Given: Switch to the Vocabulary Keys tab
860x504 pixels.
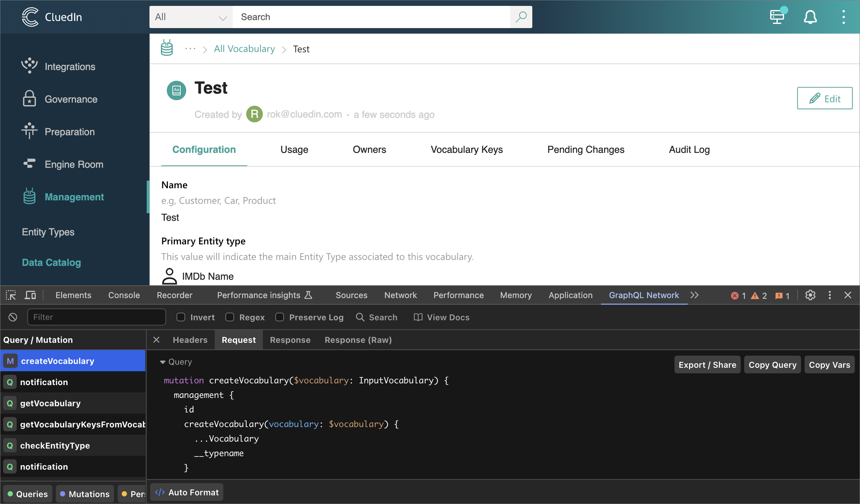Looking at the screenshot, I should (x=466, y=149).
